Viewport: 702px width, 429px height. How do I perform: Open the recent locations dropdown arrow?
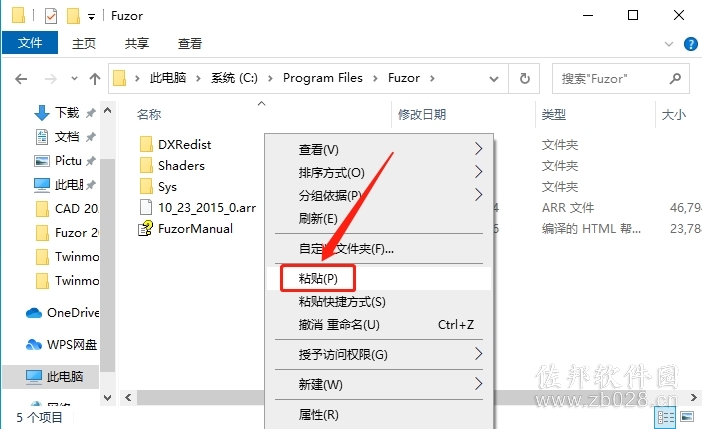point(74,79)
